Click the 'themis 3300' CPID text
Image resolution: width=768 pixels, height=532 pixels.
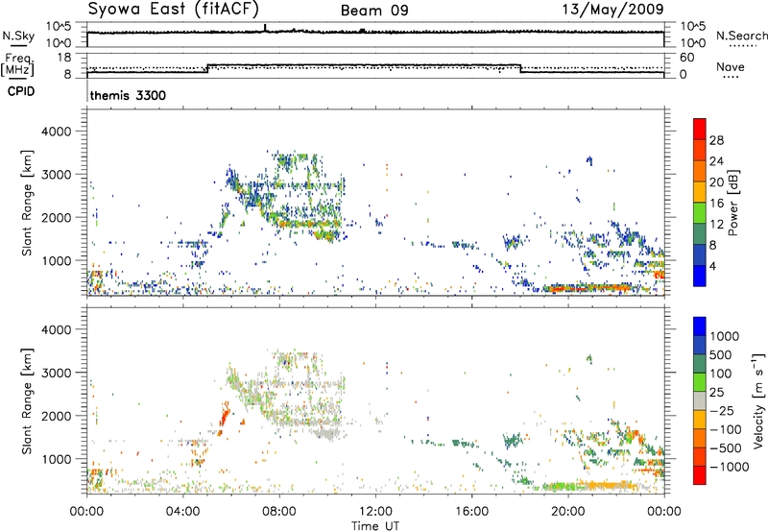128,95
